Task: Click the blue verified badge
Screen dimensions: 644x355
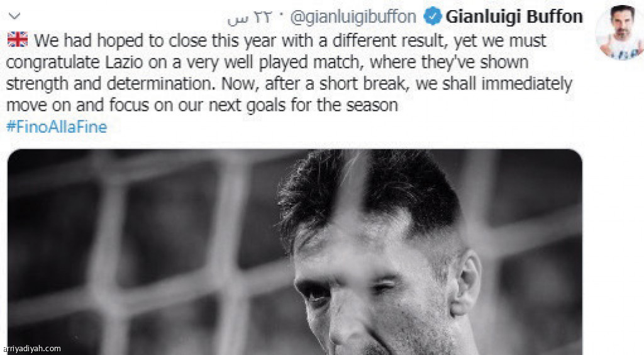Action: point(433,16)
